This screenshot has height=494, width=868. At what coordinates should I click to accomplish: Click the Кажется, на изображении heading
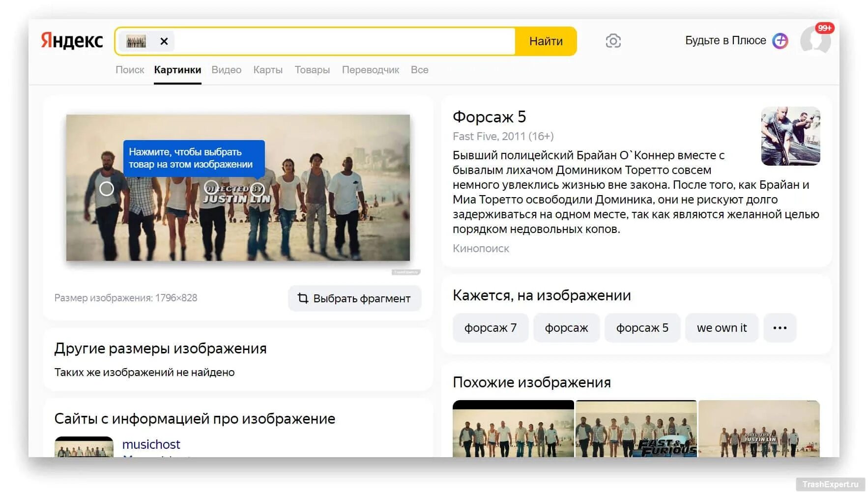pyautogui.click(x=541, y=295)
